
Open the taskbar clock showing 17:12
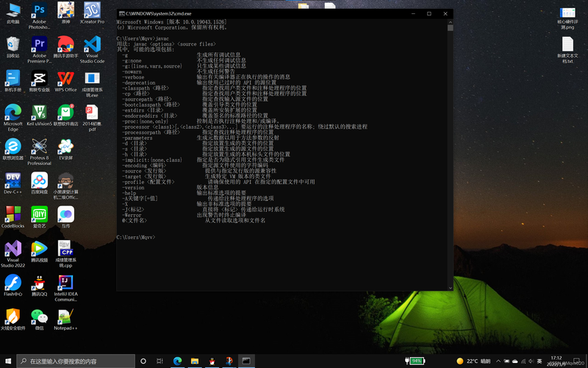[556, 361]
